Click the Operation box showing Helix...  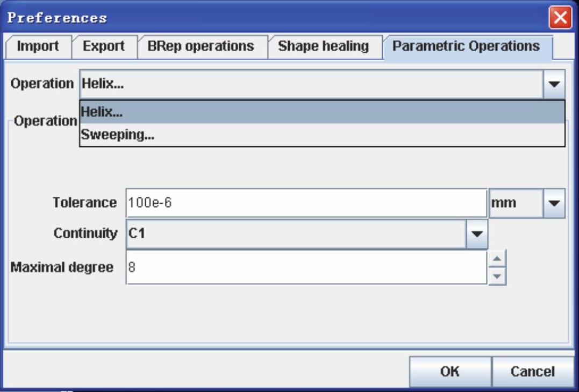pyautogui.click(x=311, y=84)
